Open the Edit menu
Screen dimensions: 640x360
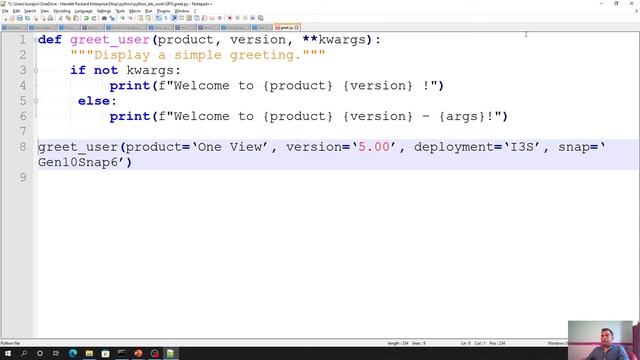point(16,11)
